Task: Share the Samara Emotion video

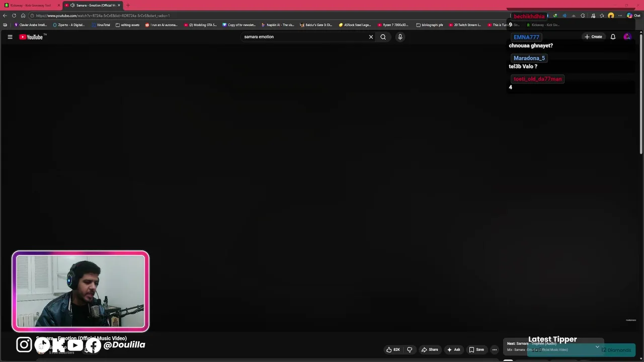Action: (x=430, y=349)
